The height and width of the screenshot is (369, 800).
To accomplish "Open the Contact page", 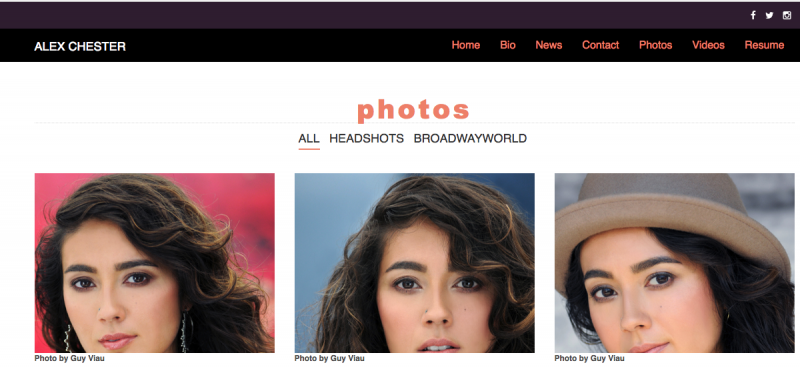I will (x=601, y=45).
